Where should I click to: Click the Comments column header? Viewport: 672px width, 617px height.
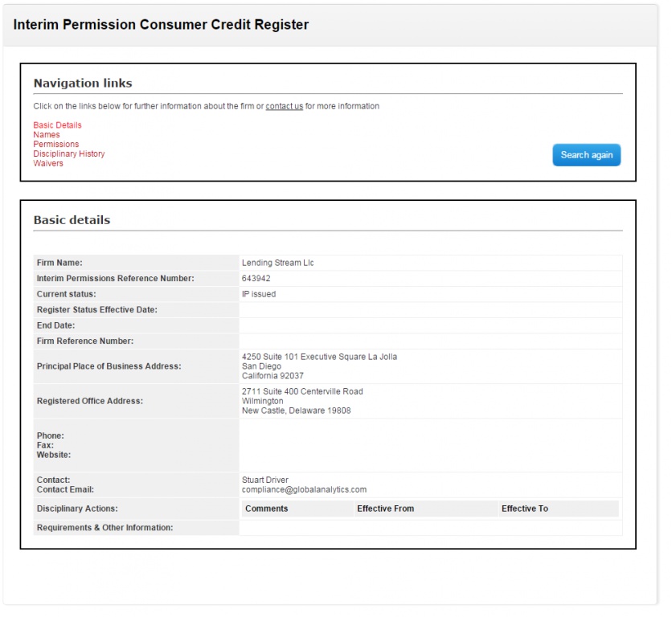click(266, 509)
